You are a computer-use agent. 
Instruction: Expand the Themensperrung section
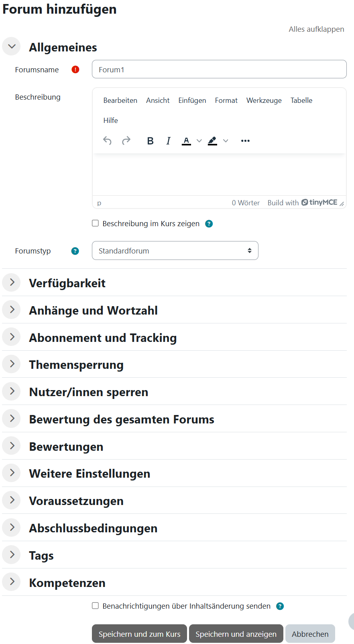pyautogui.click(x=12, y=364)
